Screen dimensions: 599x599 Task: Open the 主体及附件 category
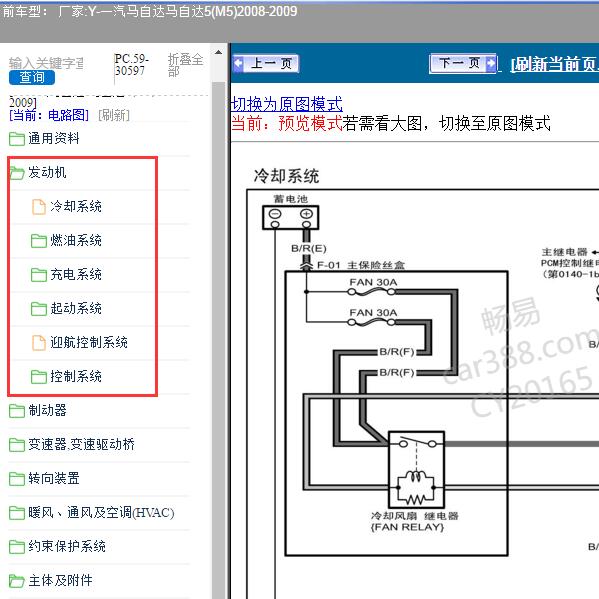[x=60, y=581]
